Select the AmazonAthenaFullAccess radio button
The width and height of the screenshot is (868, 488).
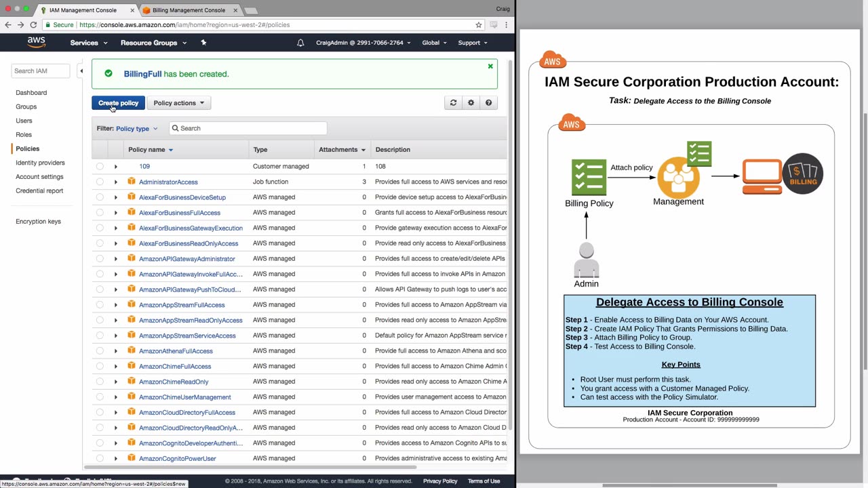[100, 351]
